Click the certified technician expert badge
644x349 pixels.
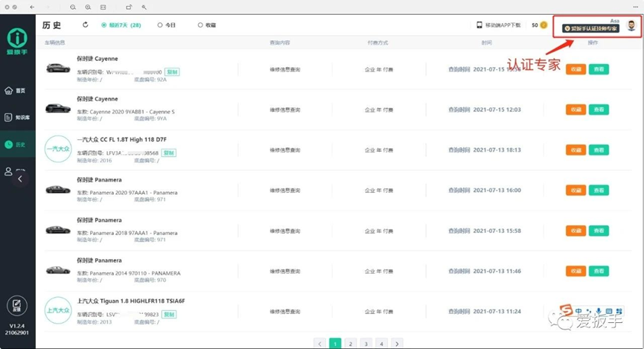590,28
